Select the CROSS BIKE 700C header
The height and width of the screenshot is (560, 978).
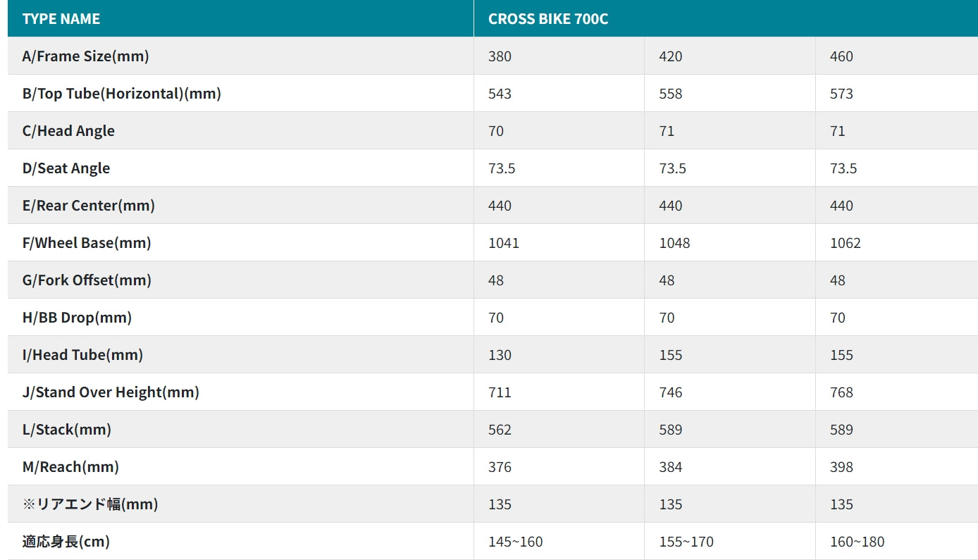tap(548, 19)
